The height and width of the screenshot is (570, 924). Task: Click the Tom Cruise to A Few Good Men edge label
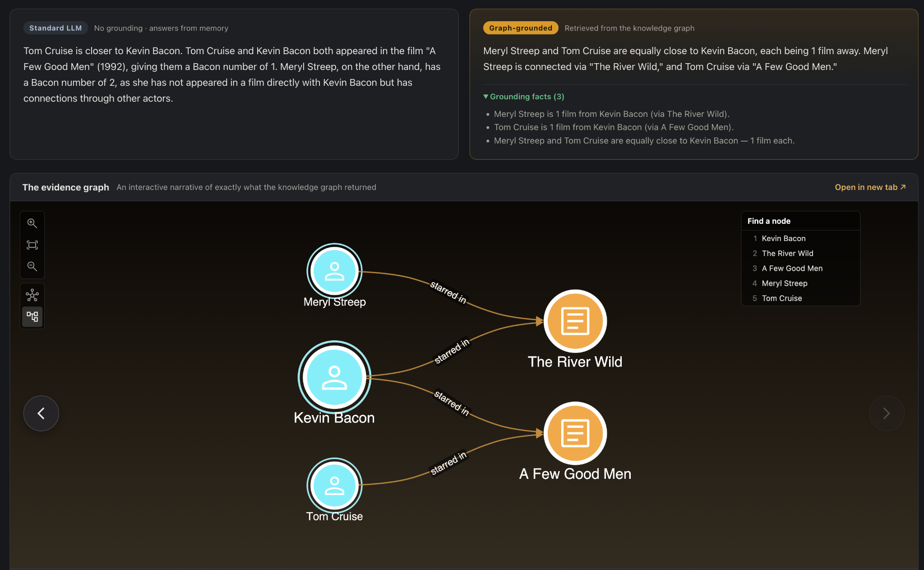pos(448,463)
